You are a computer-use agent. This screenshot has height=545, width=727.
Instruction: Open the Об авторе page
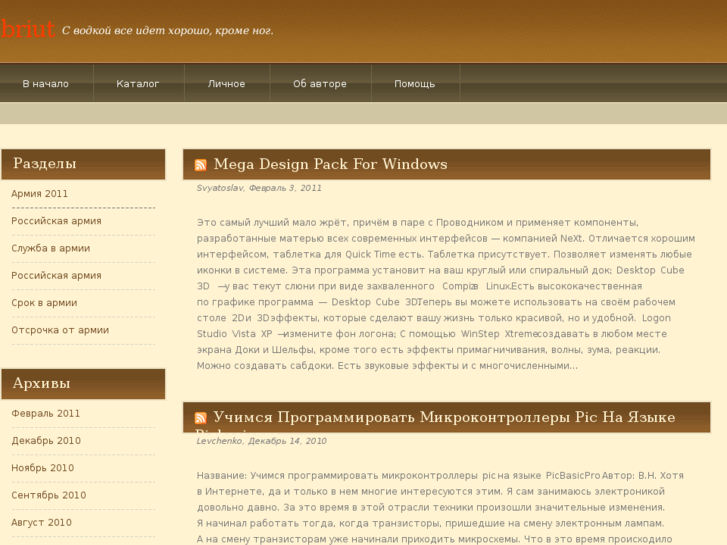(x=319, y=83)
